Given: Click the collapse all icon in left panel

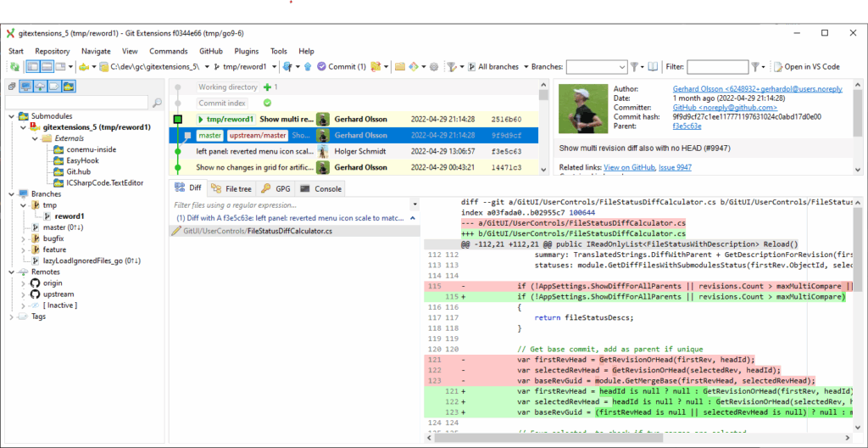Looking at the screenshot, I should click(x=11, y=87).
